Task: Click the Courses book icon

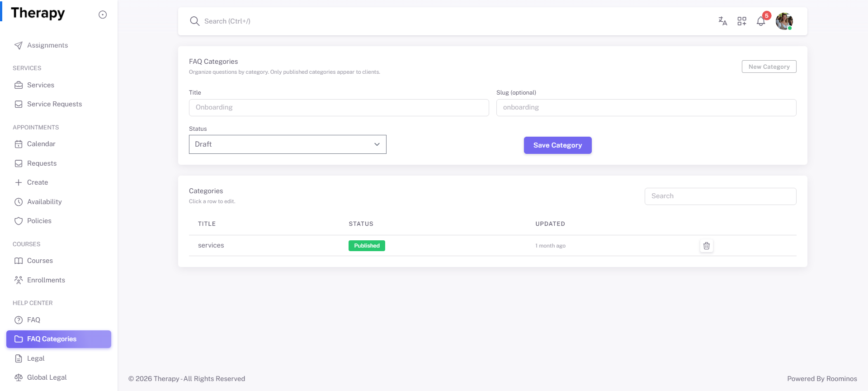Action: click(x=19, y=261)
